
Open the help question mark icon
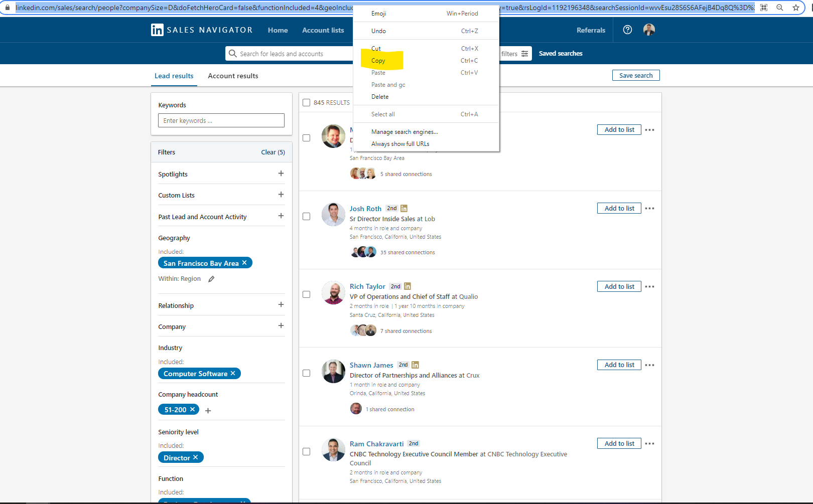click(627, 30)
